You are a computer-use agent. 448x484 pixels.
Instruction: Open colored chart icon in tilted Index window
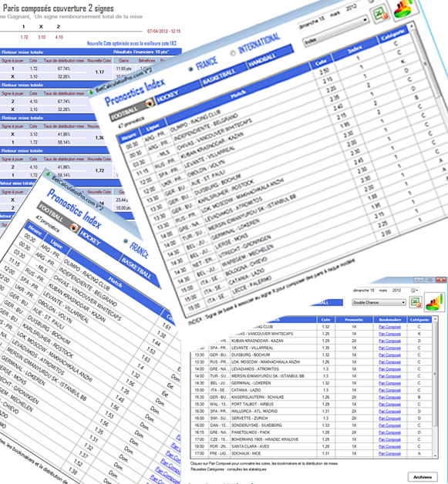point(404,8)
